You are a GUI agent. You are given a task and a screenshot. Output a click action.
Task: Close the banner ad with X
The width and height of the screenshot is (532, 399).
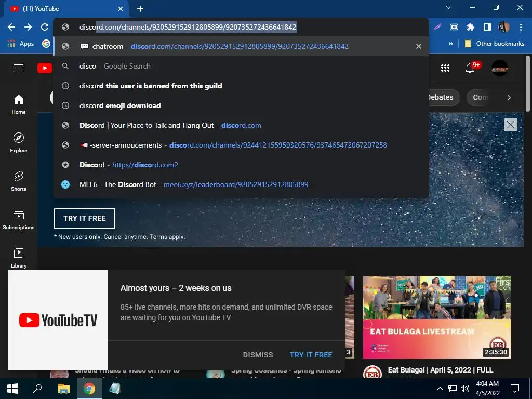(510, 125)
